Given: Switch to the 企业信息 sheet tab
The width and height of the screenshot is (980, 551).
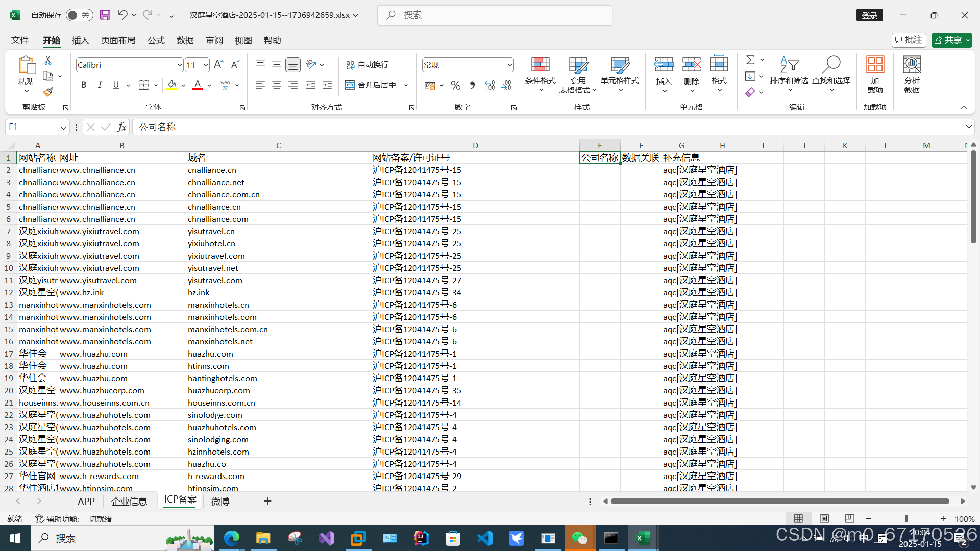Looking at the screenshot, I should 129,502.
